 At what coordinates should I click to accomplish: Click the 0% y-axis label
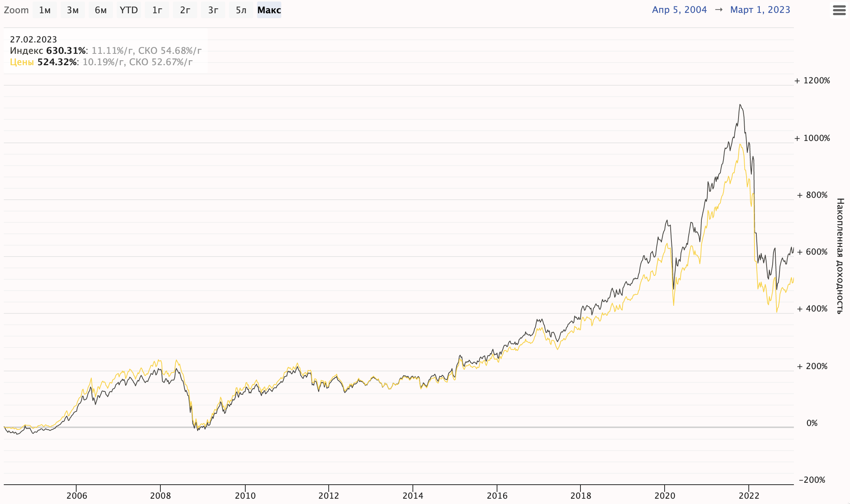click(x=812, y=423)
